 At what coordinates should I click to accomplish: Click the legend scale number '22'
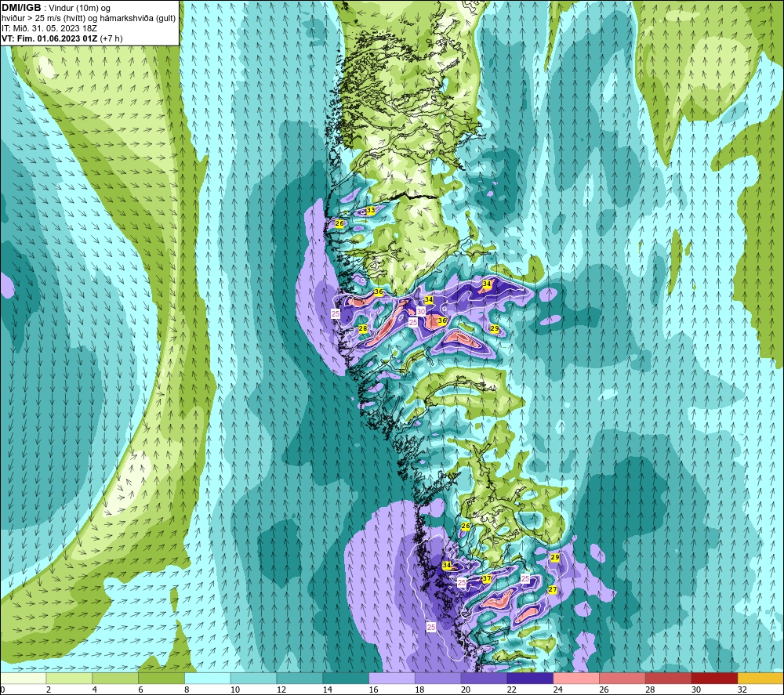tap(512, 690)
